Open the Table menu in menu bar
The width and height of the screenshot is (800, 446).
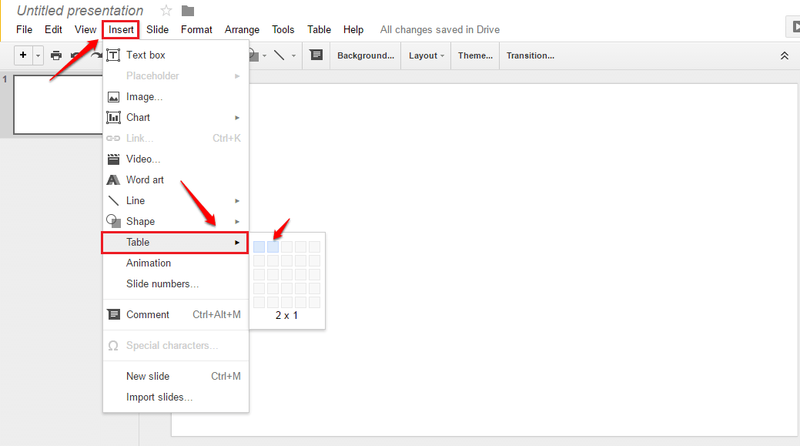[319, 30]
